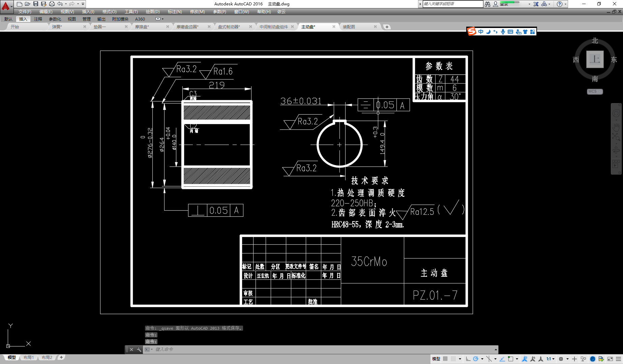Open the Autodesk Exchange Apps X icon
The image size is (623, 364).
point(536,4)
